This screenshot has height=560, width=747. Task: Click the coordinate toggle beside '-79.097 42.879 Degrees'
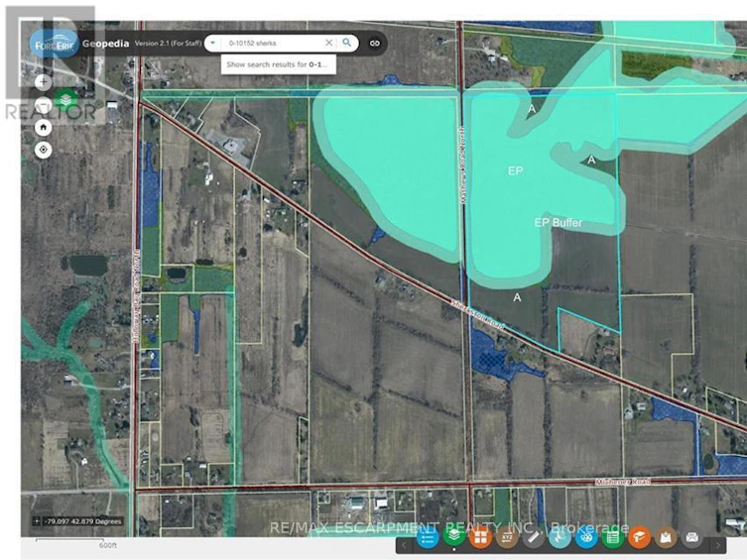(36, 521)
